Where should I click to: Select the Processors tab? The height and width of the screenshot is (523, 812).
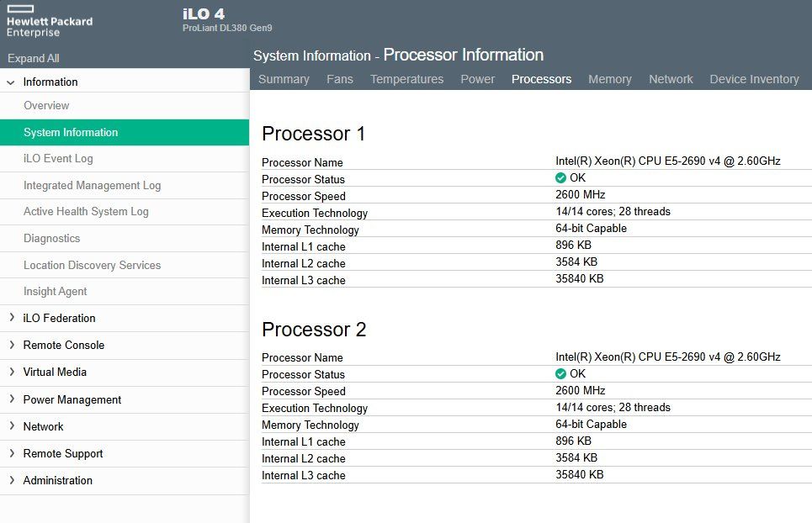[541, 79]
